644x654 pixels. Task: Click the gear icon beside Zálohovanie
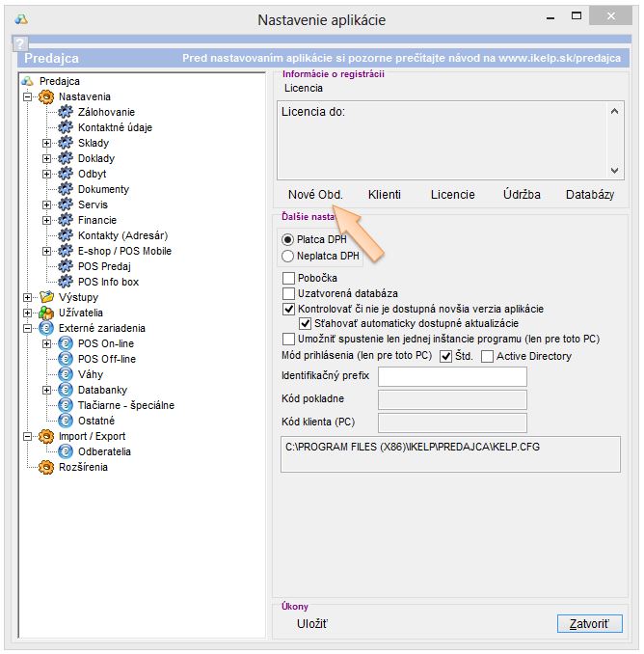(x=66, y=112)
